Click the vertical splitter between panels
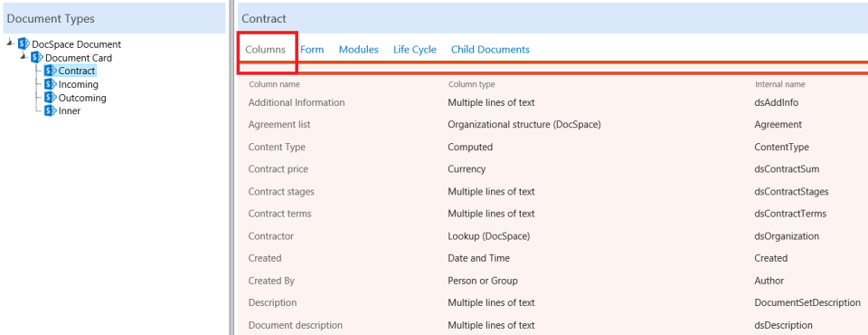Image resolution: width=868 pixels, height=335 pixels. (x=231, y=167)
